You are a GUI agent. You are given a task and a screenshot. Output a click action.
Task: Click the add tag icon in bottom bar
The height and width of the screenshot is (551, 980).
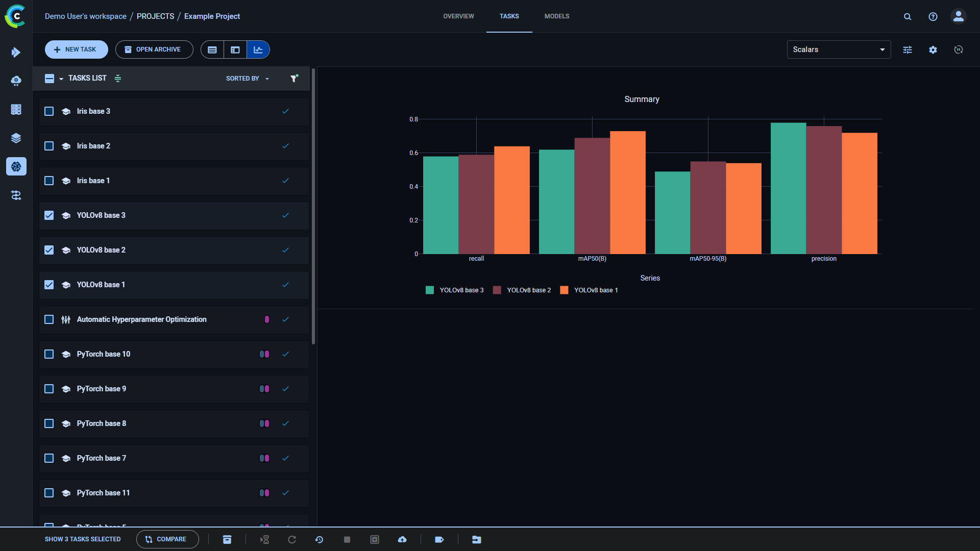click(x=439, y=539)
